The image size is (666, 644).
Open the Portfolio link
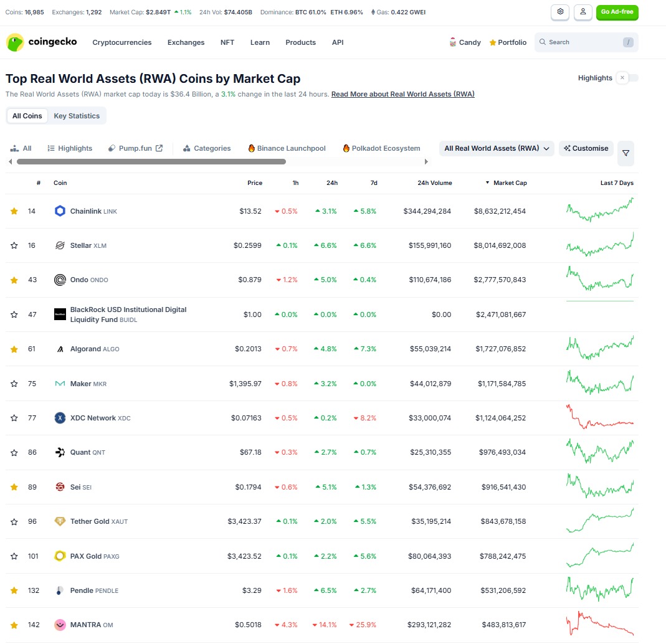508,42
